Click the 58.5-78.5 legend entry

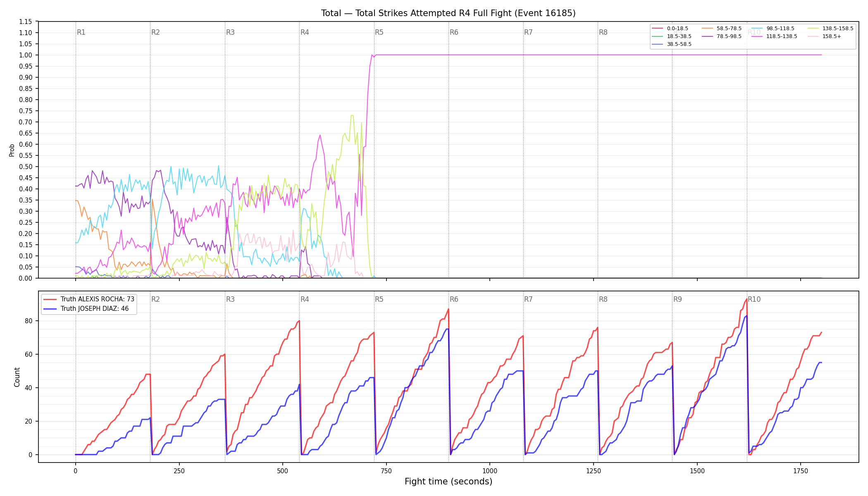tap(722, 29)
